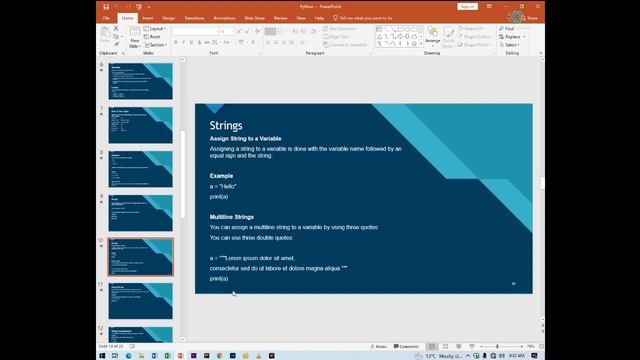Image resolution: width=640 pixels, height=360 pixels.
Task: Switch to the Insert tab
Action: point(148,18)
